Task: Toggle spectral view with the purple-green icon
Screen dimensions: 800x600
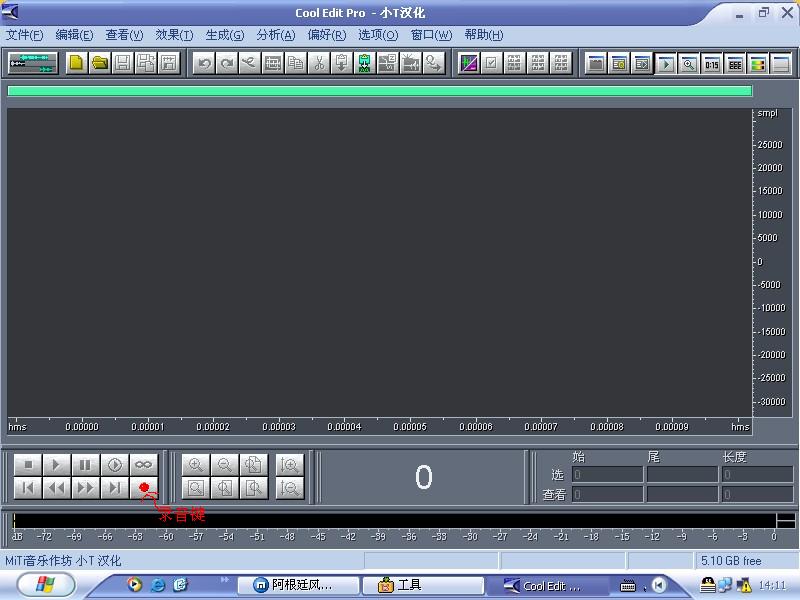Action: point(468,63)
